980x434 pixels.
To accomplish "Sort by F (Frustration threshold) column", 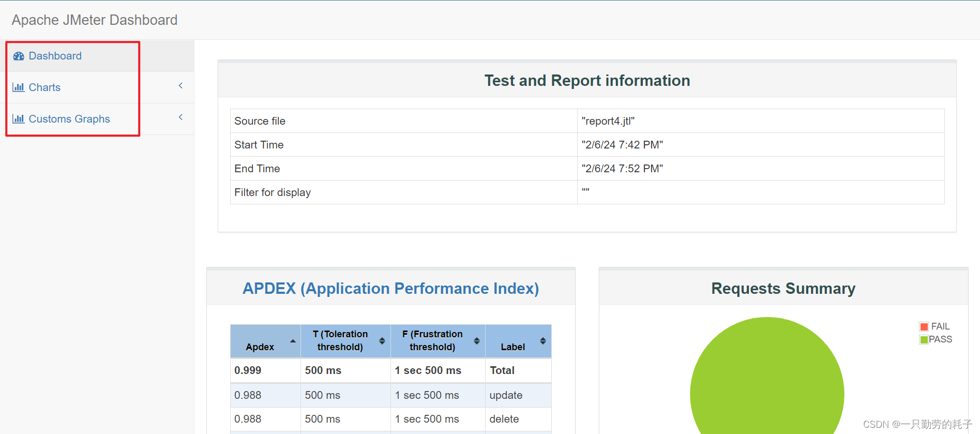I will [x=438, y=341].
